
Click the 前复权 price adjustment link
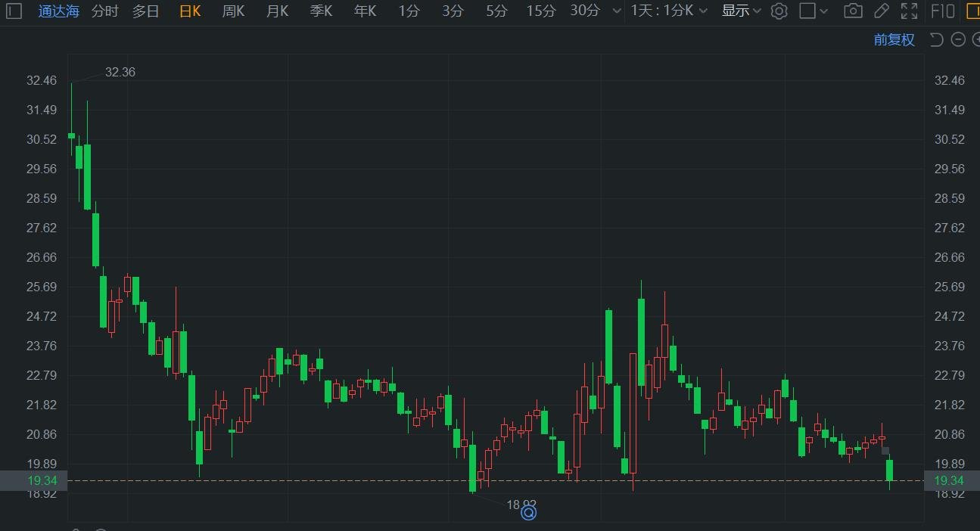pos(894,39)
